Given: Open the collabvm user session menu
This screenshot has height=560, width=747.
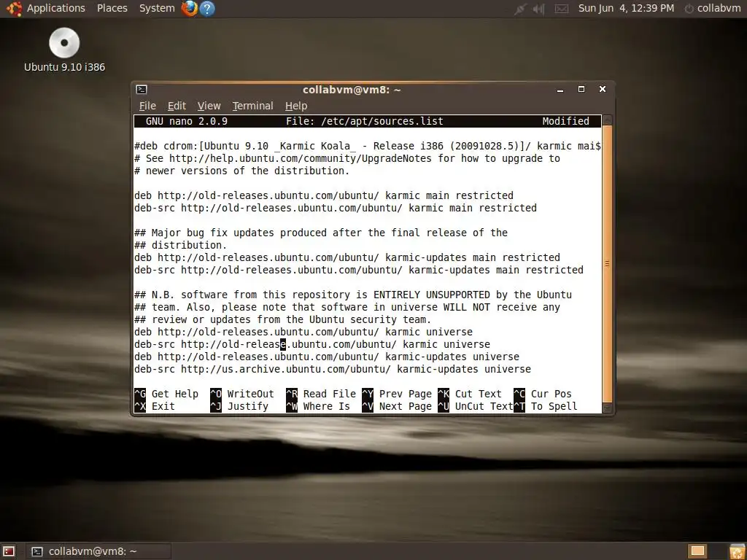Looking at the screenshot, I should [x=712, y=8].
